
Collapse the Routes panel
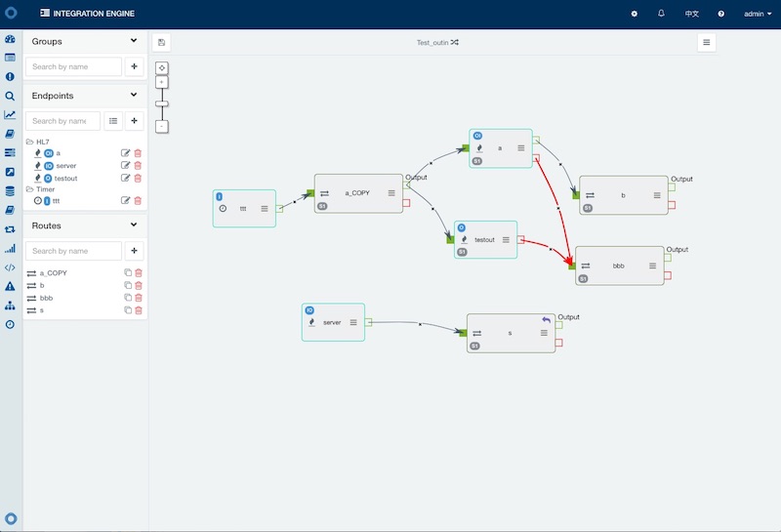pos(134,225)
